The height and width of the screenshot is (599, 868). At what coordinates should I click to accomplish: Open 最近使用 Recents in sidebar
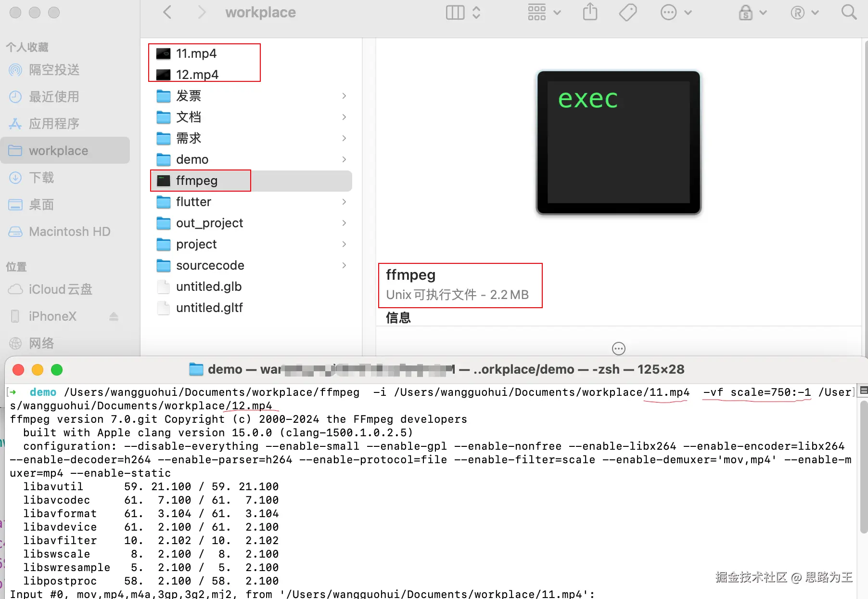tap(65, 97)
